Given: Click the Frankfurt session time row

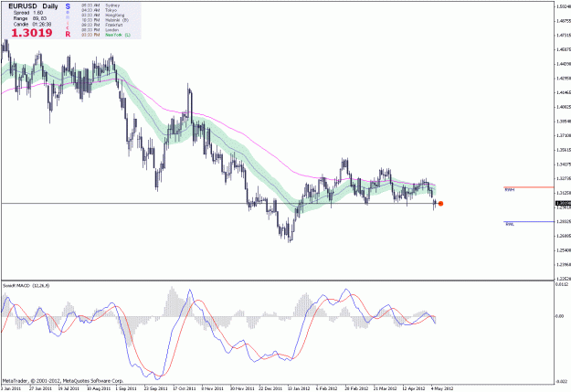Looking at the screenshot, I should point(101,25).
